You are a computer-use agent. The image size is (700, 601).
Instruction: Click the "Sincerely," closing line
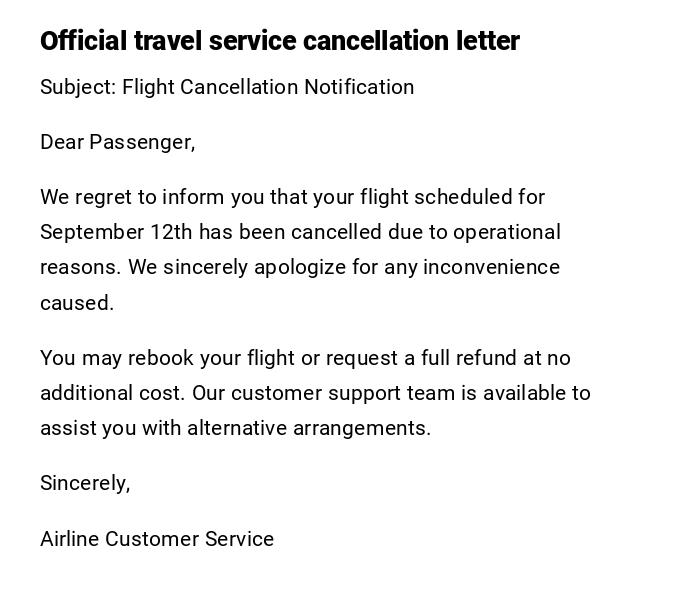pos(85,483)
